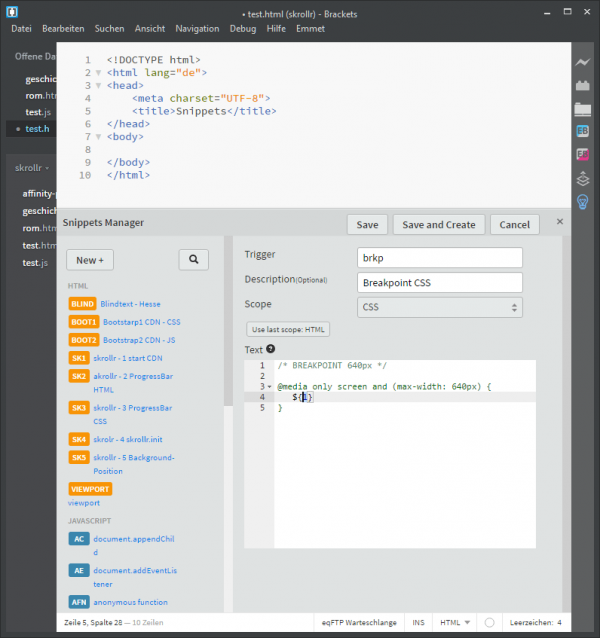Collapse the head tag fold on line 3
The image size is (600, 638).
click(98, 86)
